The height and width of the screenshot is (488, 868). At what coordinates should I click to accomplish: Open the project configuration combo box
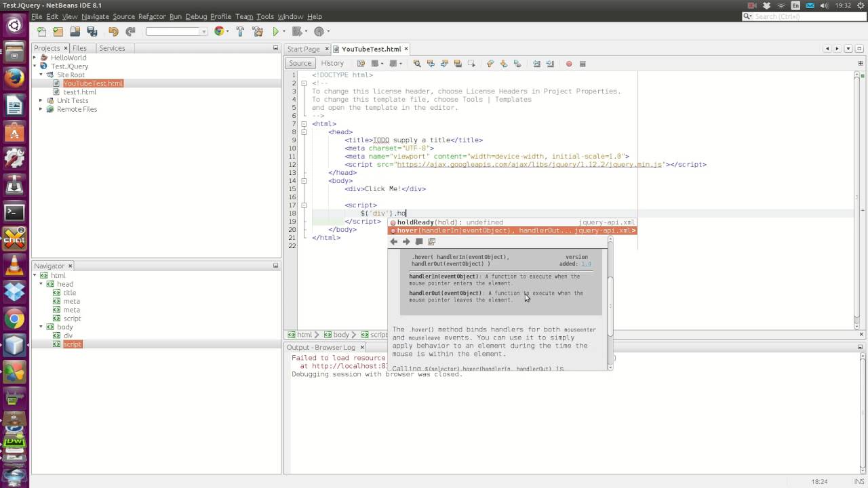(176, 31)
